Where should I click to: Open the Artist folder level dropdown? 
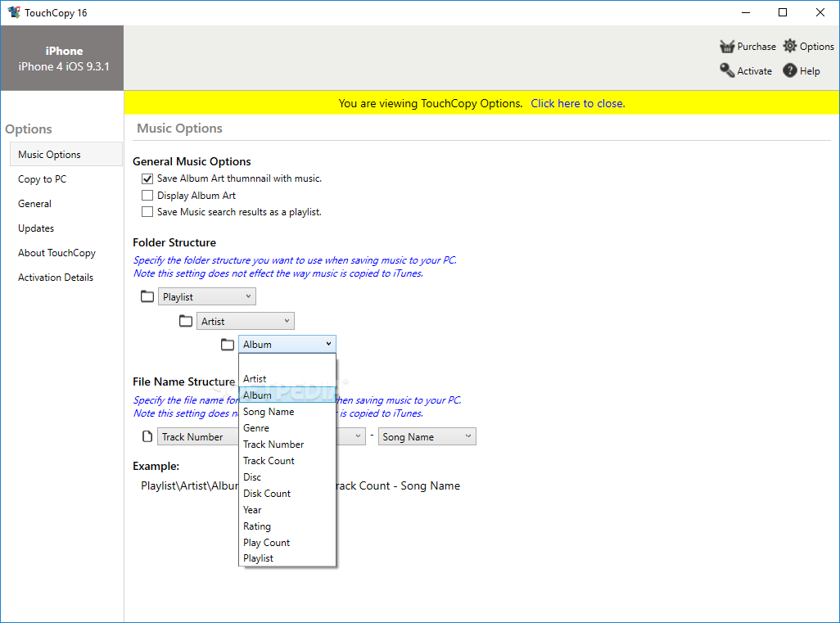[246, 321]
